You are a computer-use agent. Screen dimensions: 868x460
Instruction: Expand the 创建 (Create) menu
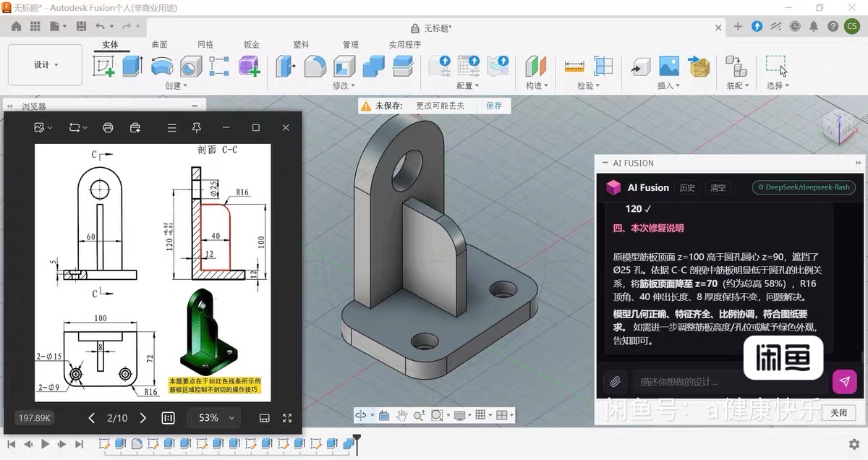tap(176, 85)
